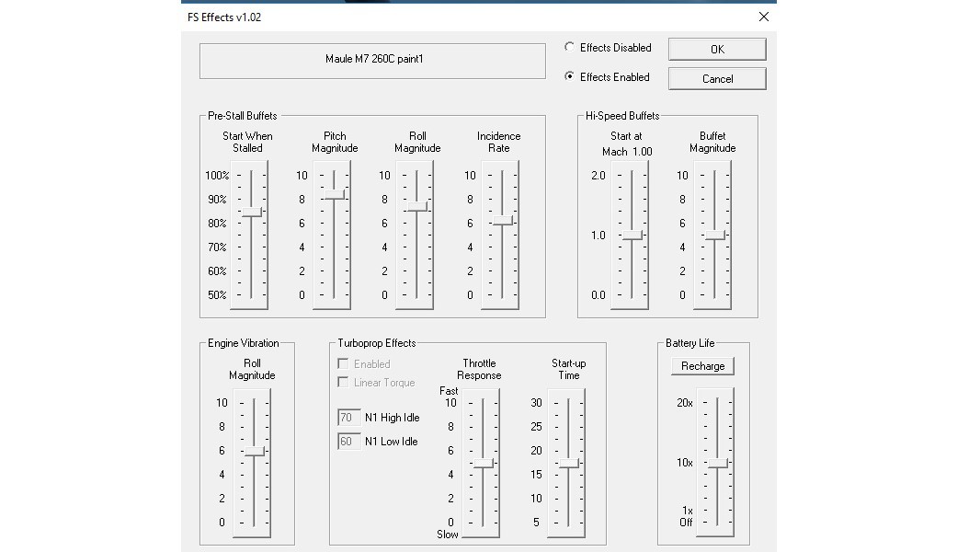The width and height of the screenshot is (980, 552).
Task: Click the Cancel button
Action: 717,79
